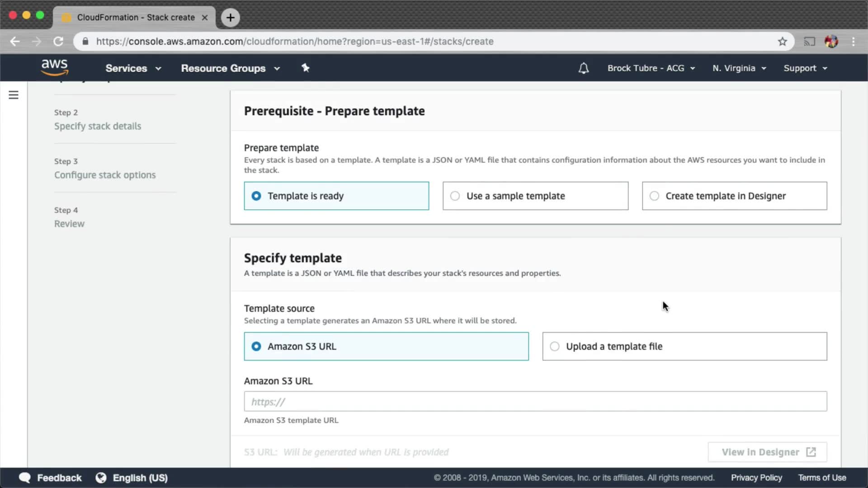Click the View in Designer button

tap(767, 452)
